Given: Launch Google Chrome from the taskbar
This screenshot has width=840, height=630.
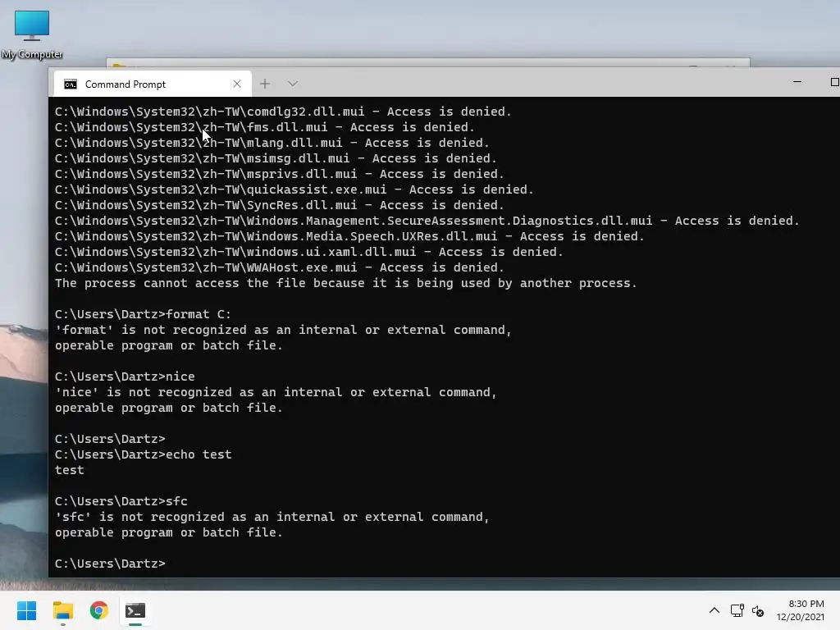Looking at the screenshot, I should point(98,610).
